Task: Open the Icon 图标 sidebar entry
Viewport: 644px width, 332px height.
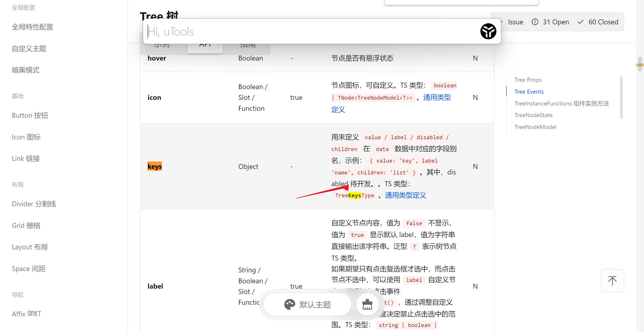Action: tap(26, 137)
